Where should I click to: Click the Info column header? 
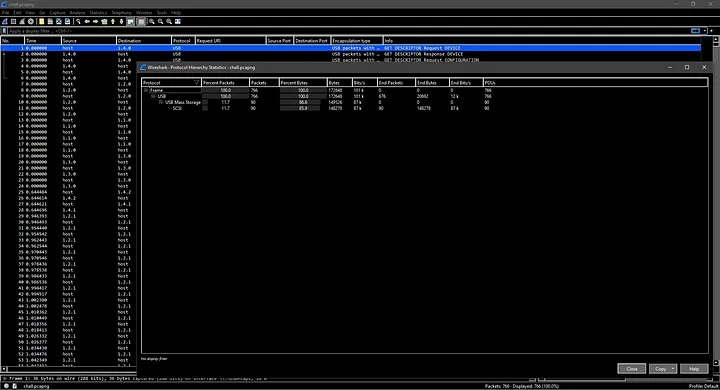[542, 41]
